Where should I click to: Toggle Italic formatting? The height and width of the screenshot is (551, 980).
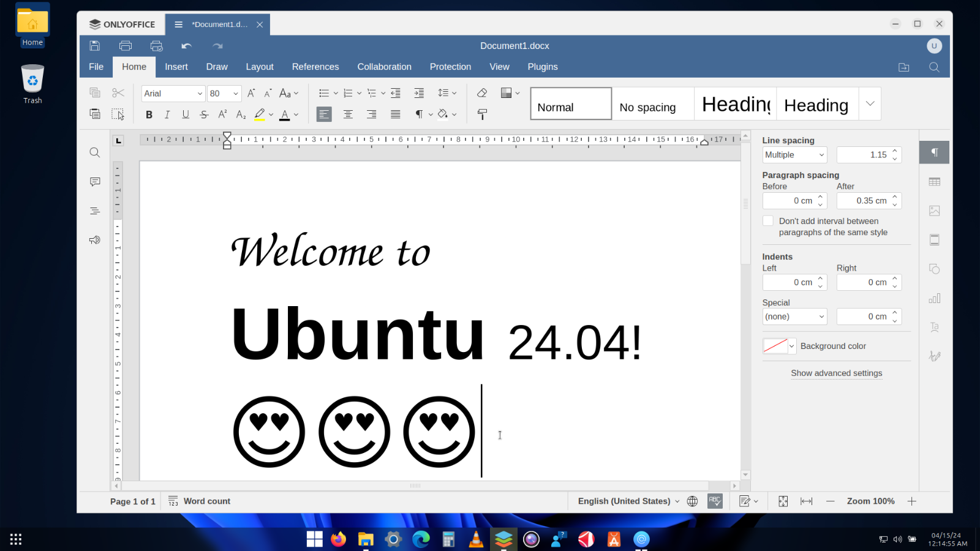point(167,114)
